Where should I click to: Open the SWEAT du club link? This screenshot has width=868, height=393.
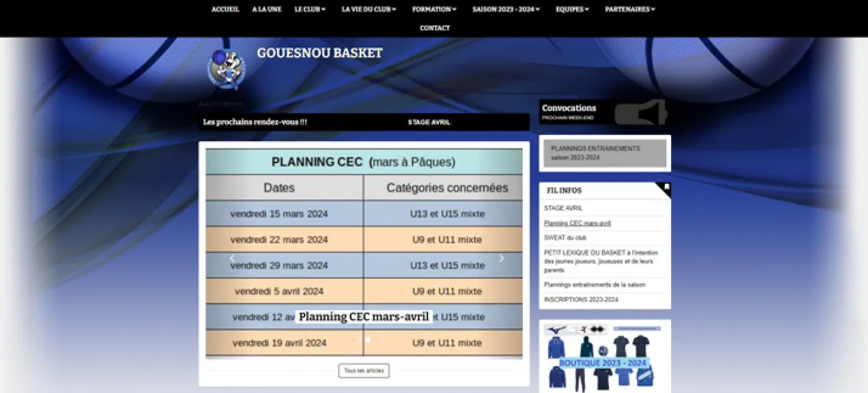(566, 238)
